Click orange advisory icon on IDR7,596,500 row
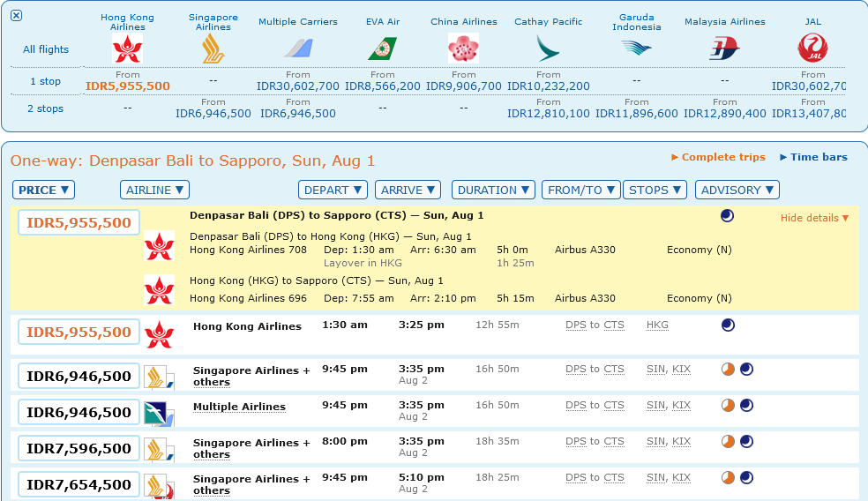 pyautogui.click(x=728, y=441)
